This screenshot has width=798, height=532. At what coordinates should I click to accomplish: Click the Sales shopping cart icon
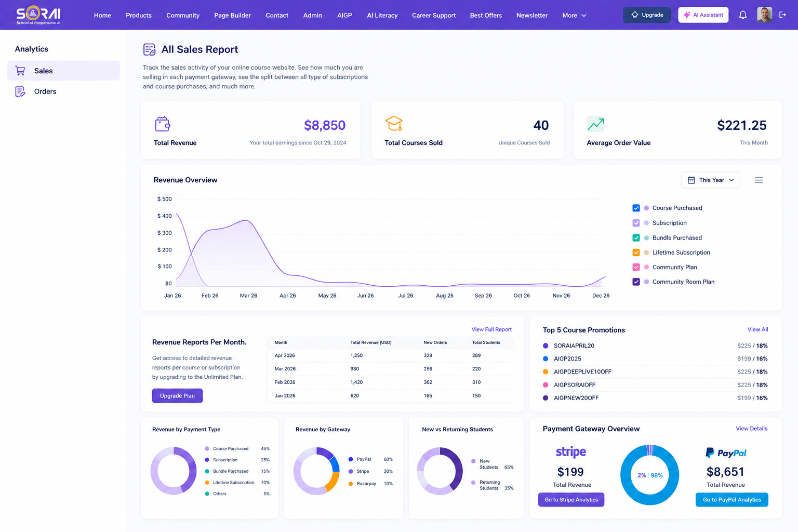[x=20, y=71]
